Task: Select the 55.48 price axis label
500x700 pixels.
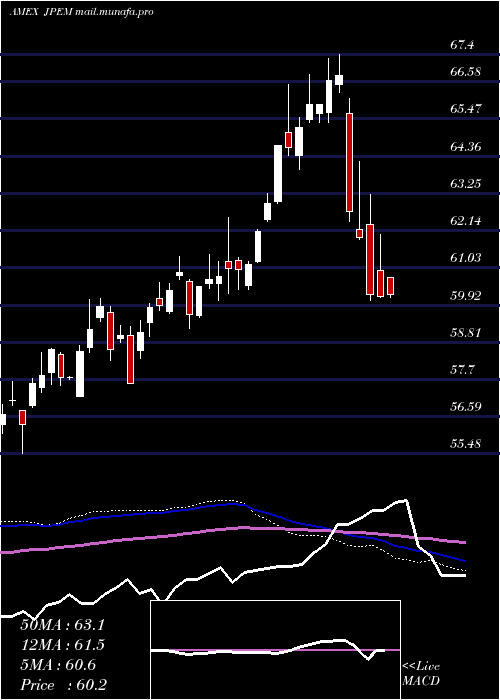Action: pyautogui.click(x=466, y=444)
